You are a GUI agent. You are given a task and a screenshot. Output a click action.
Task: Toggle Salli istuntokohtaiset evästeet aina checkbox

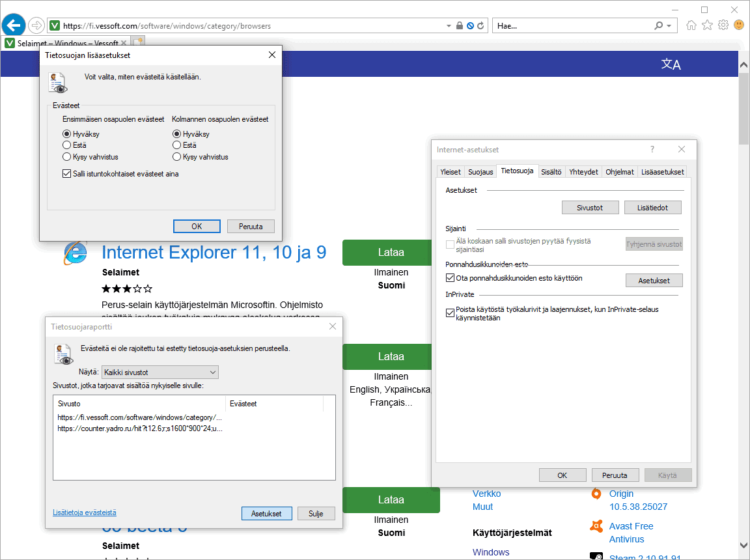[67, 174]
